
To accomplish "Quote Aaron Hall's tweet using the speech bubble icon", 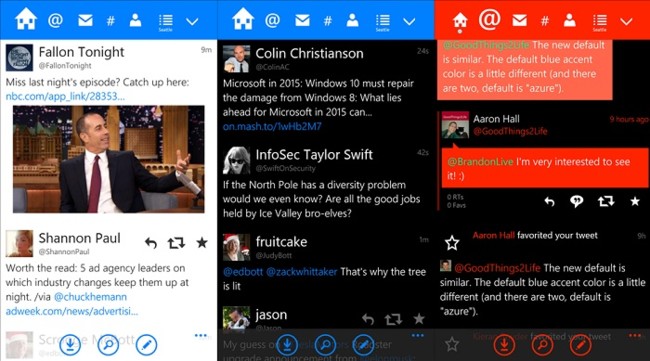I will [x=577, y=201].
